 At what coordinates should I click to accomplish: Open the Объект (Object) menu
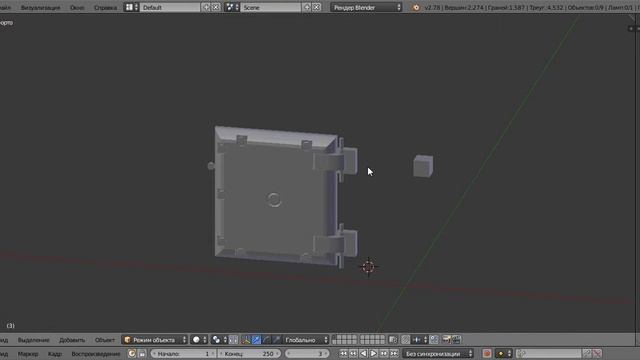[104, 340]
